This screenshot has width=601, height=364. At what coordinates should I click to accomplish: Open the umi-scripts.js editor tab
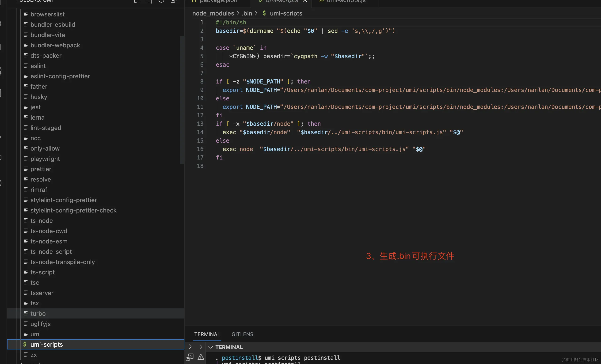(x=346, y=1)
